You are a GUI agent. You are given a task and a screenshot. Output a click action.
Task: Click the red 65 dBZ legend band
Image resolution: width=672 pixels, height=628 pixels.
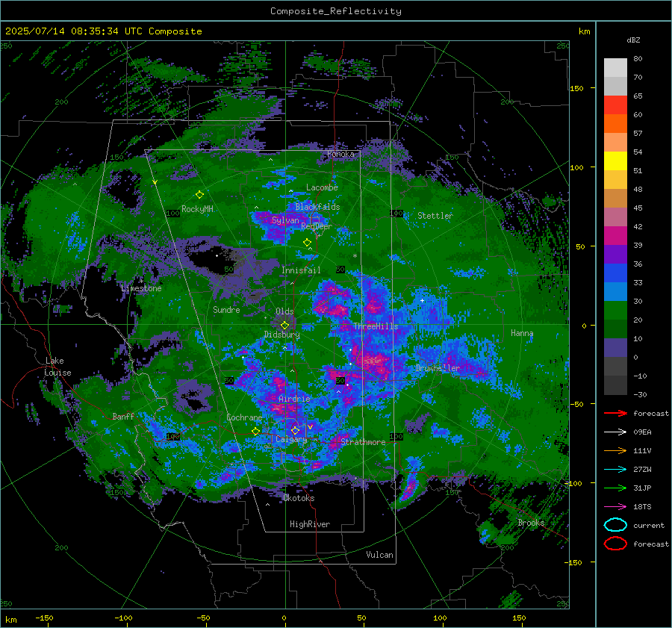coord(615,105)
